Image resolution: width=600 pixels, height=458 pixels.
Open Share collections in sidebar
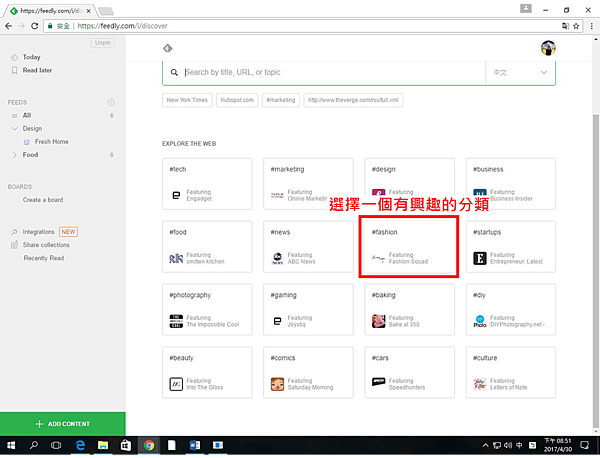[46, 245]
